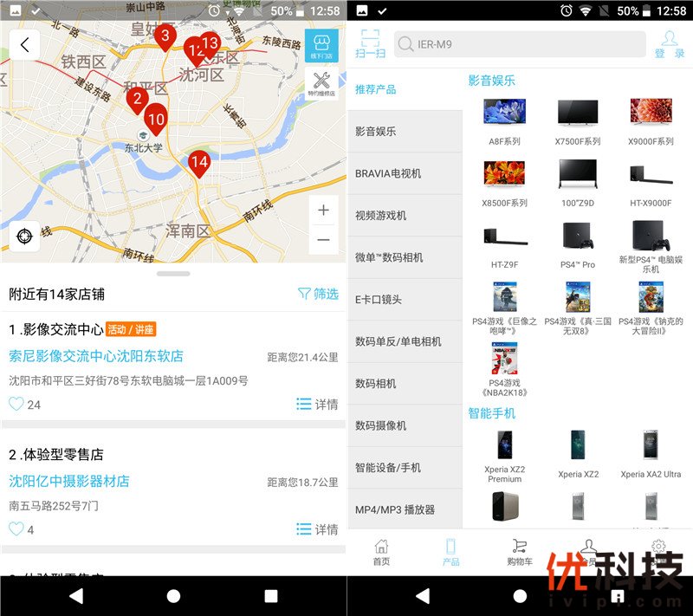Open the authorized repair shops wrench icon
Screen dimensions: 693x616
pyautogui.click(x=321, y=83)
